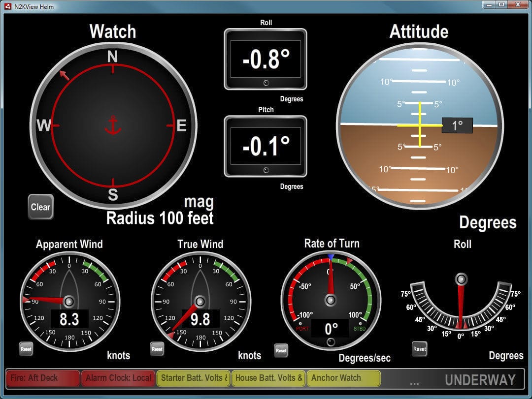Click the anchor icon in the Watch compass
Viewport: 532px width, 399px height.
click(112, 125)
